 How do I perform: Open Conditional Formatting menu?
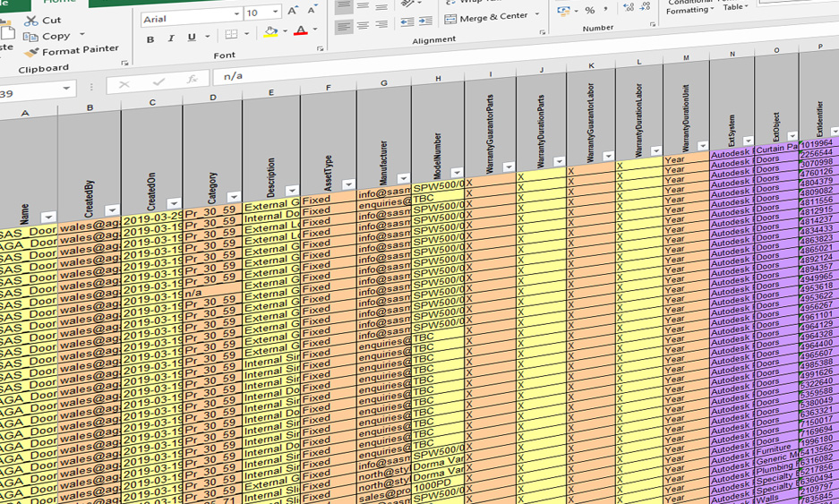689,7
